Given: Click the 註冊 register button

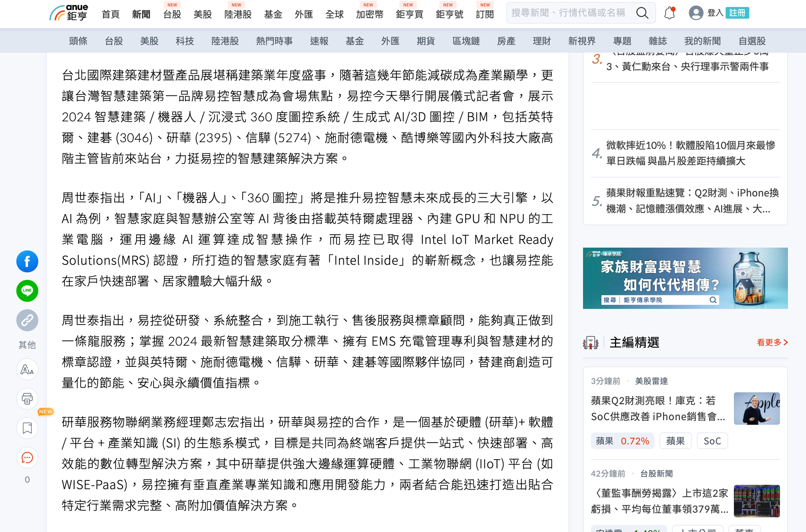Looking at the screenshot, I should pos(737,13).
